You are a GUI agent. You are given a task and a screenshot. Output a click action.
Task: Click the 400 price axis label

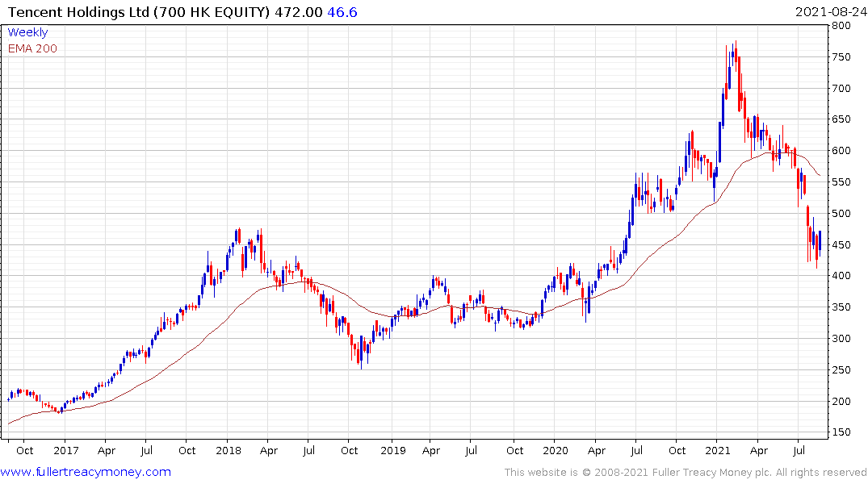point(841,275)
